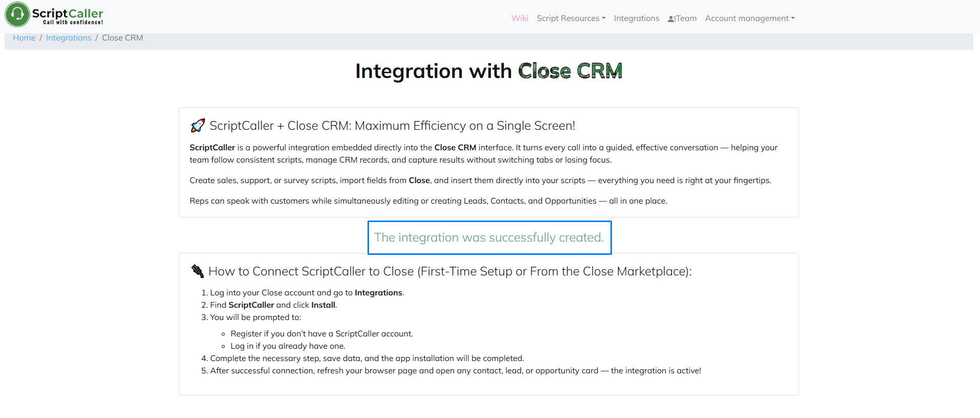Click 'The integration was successfully created.' message
This screenshot has width=980, height=418.
(489, 237)
